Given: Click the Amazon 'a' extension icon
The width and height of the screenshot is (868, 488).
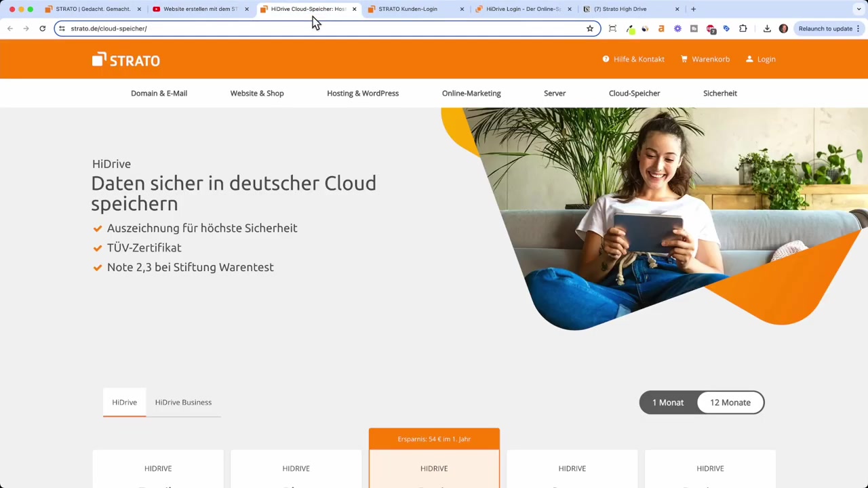Looking at the screenshot, I should pos(661,28).
